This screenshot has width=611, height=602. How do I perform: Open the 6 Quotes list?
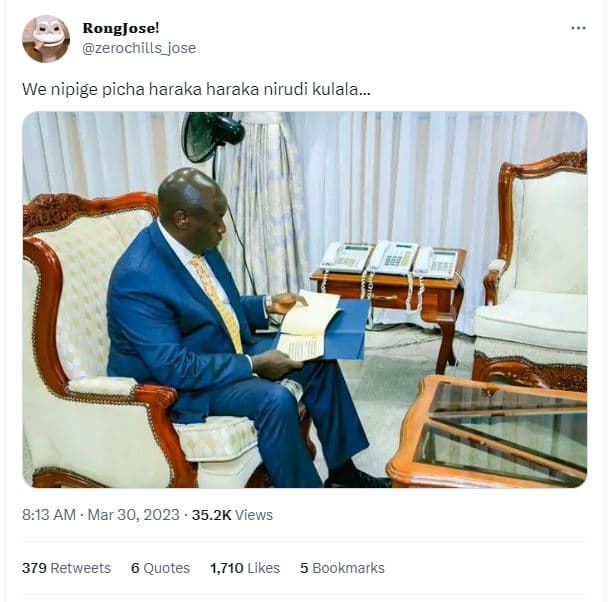point(161,568)
